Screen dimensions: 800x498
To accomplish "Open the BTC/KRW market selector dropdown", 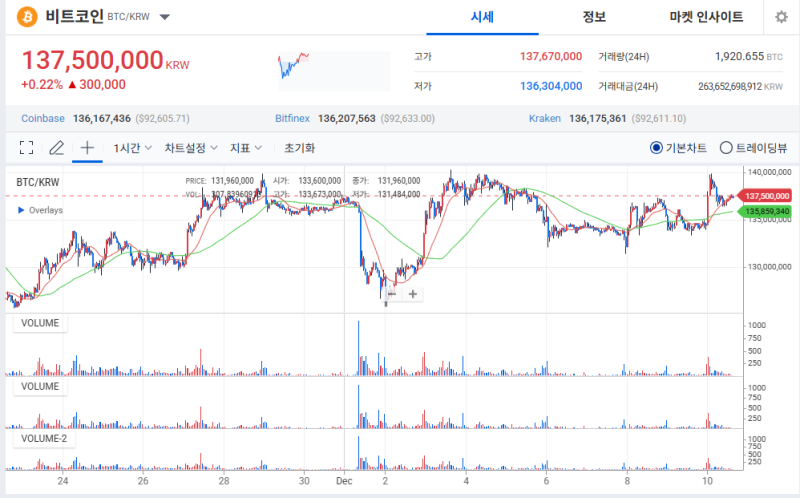I will coord(164,17).
